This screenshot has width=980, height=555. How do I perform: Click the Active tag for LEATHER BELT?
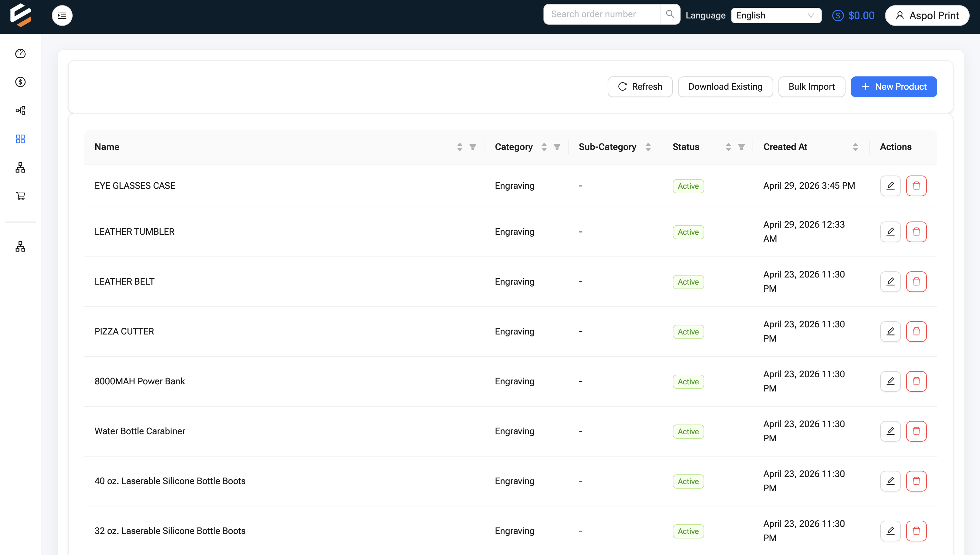click(x=688, y=282)
